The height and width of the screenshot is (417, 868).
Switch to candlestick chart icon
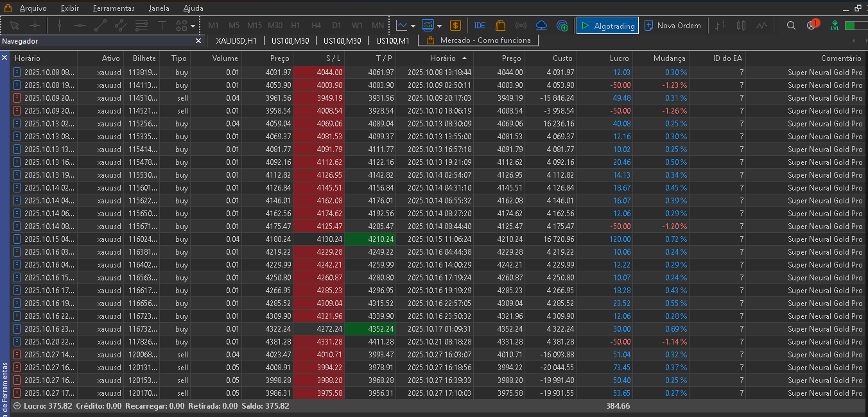coord(742,26)
